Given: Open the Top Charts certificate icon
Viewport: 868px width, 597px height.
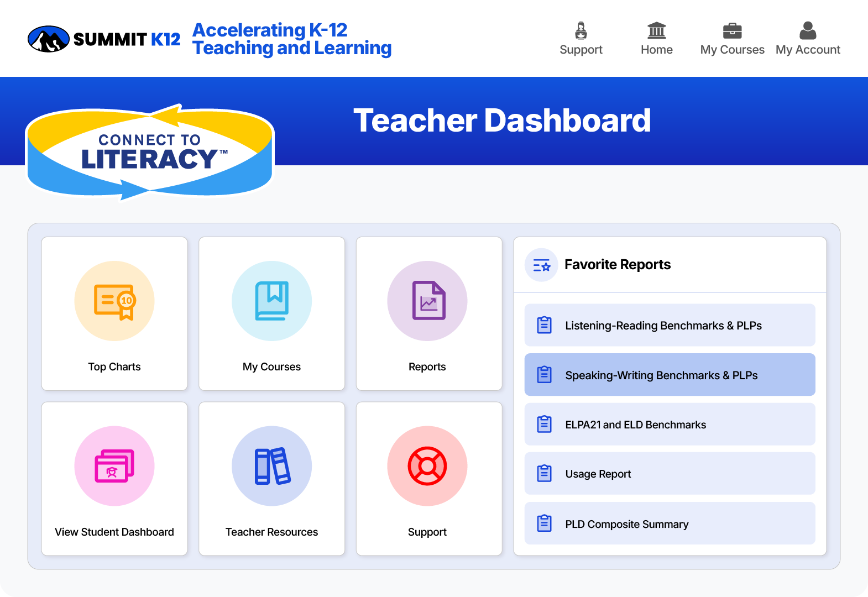Looking at the screenshot, I should [x=114, y=301].
